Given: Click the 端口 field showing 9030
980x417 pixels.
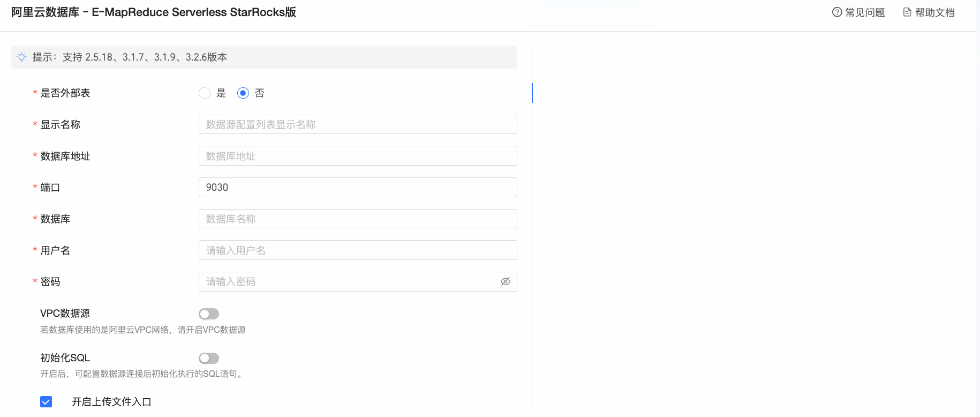Looking at the screenshot, I should [x=358, y=187].
